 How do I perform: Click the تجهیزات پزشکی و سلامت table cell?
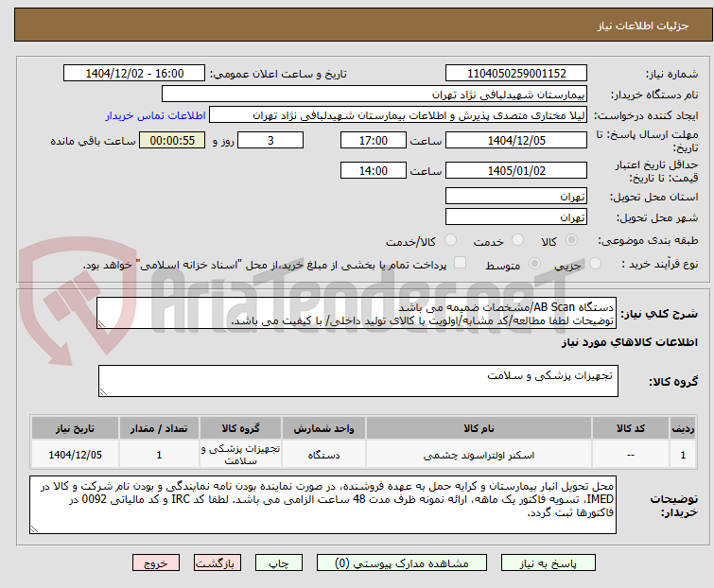240,455
